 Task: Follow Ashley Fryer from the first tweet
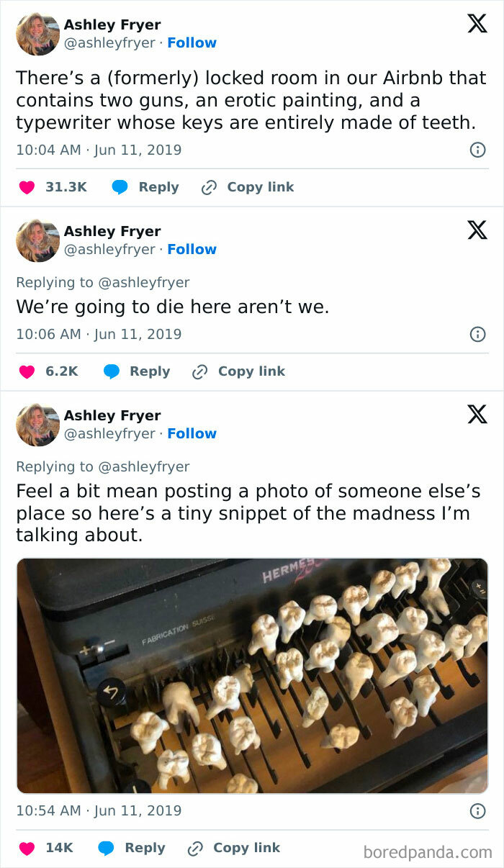(192, 42)
